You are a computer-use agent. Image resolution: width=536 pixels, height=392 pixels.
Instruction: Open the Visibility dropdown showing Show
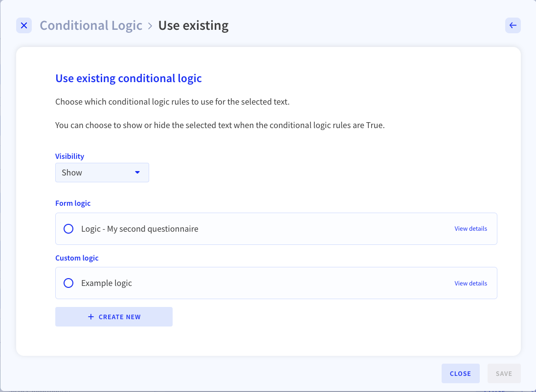point(102,173)
